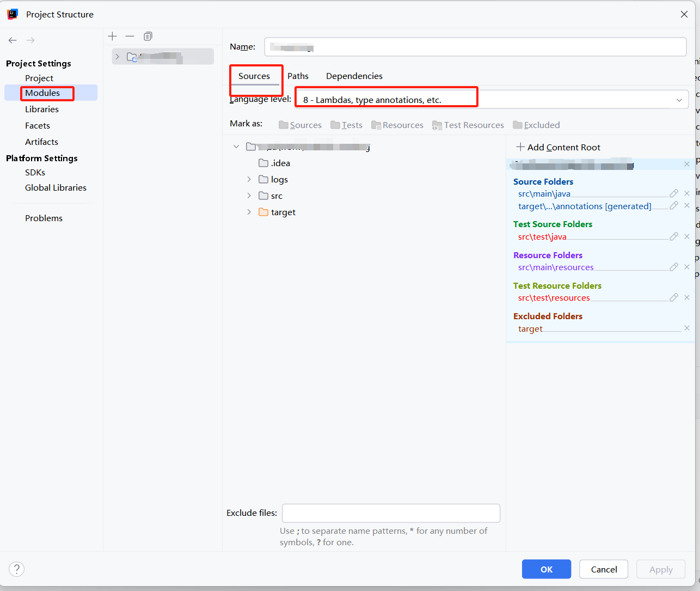Unmark src\test\java test source folder
Image resolution: width=700 pixels, height=591 pixels.
[x=687, y=236]
